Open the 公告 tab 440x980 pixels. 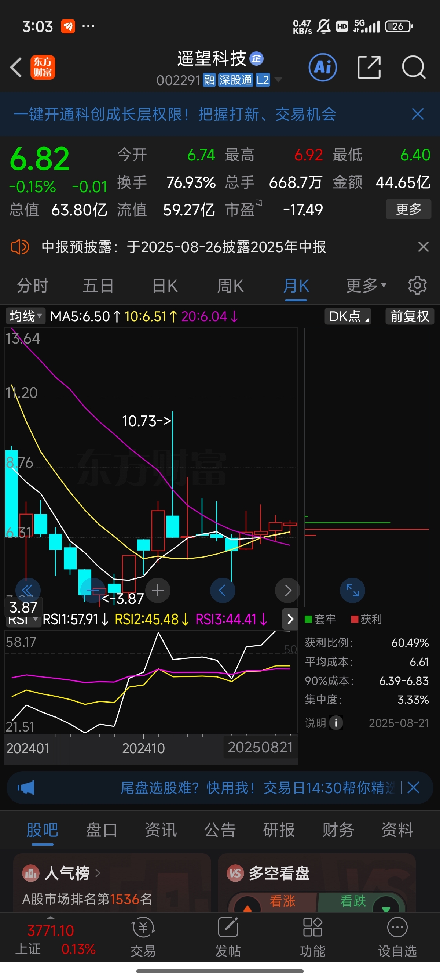point(220,830)
